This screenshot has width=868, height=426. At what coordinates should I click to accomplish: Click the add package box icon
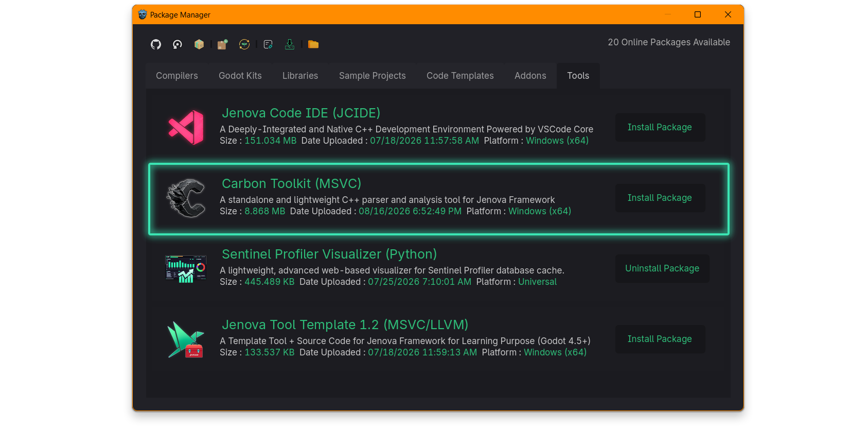[222, 44]
